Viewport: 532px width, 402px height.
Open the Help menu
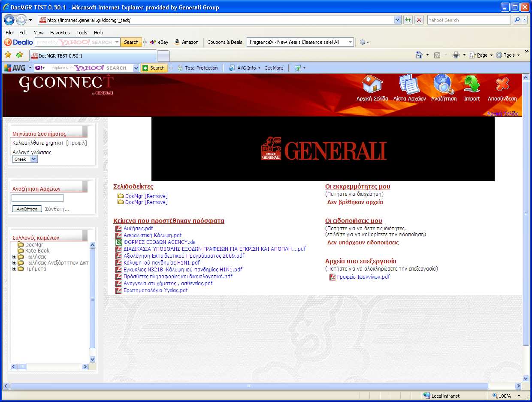(99, 33)
